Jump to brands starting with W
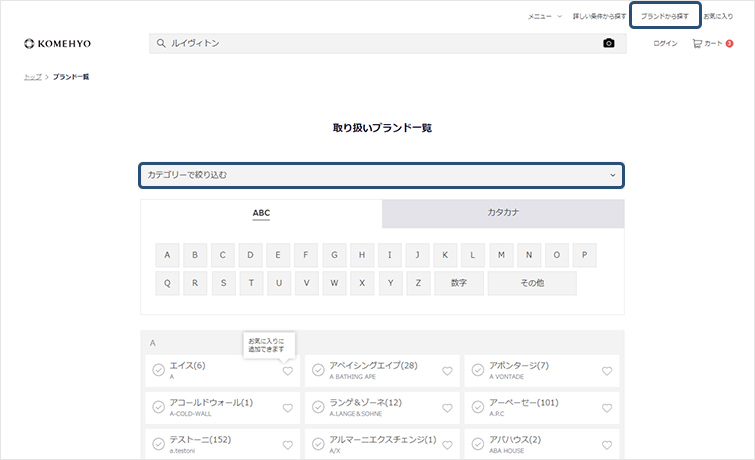755x460 pixels. (334, 283)
